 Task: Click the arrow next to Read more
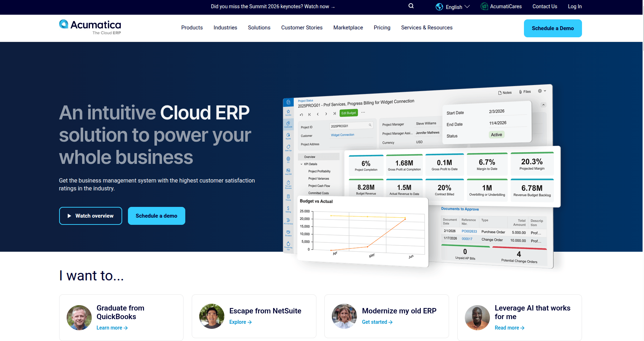(x=523, y=328)
